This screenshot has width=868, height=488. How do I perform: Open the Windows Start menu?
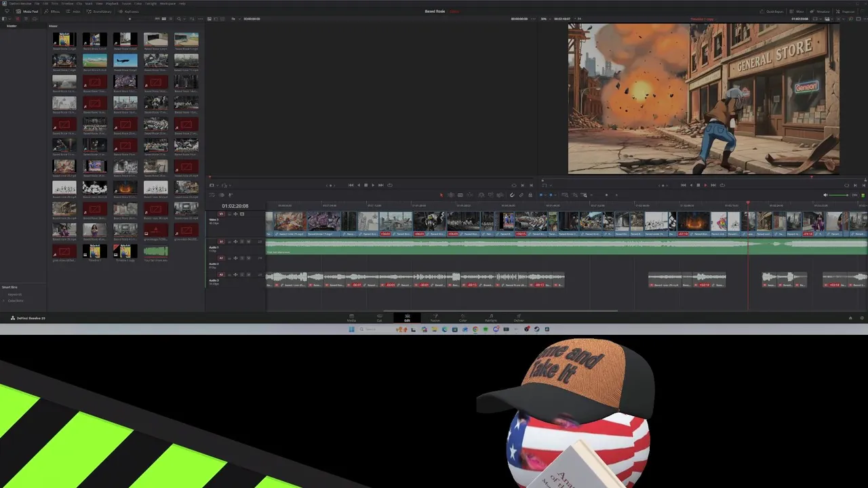351,329
